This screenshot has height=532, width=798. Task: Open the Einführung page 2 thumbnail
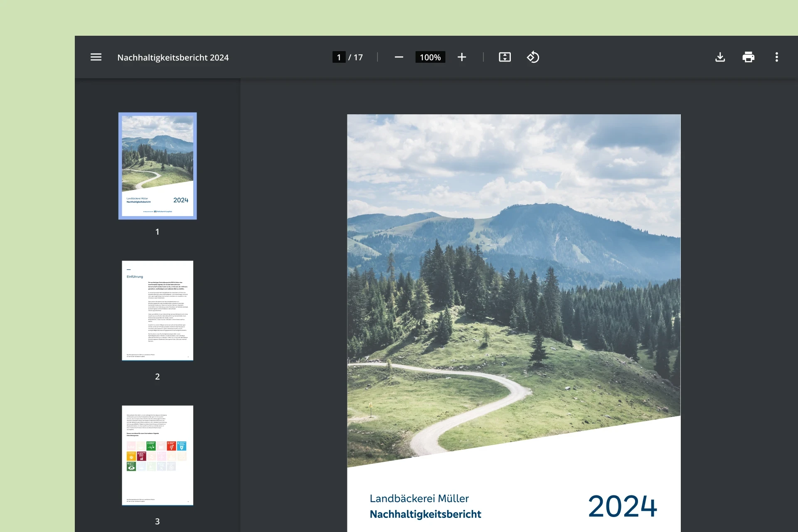[158, 310]
